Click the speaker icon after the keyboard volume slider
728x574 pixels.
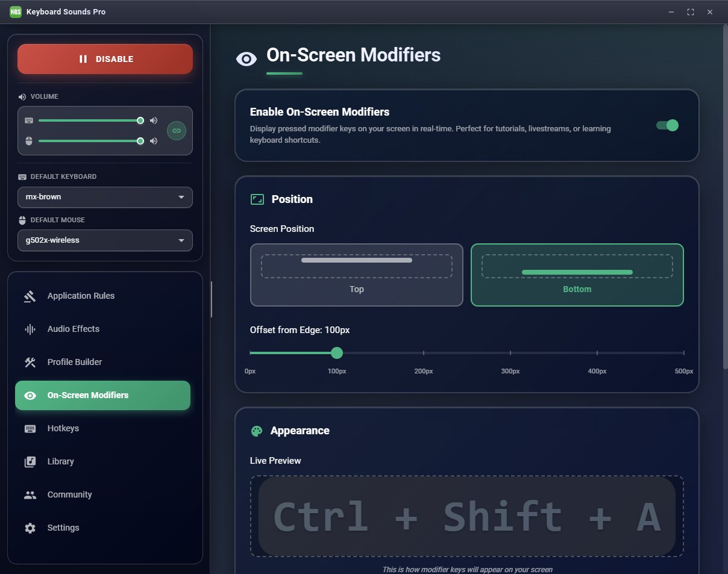tap(154, 120)
